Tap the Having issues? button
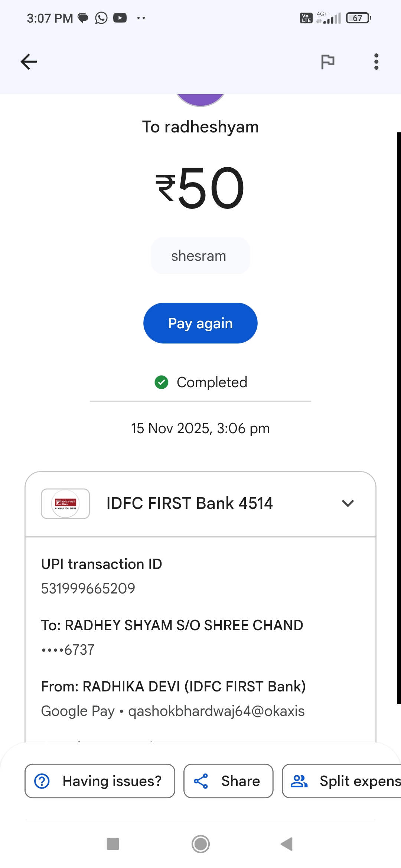 pos(100,781)
